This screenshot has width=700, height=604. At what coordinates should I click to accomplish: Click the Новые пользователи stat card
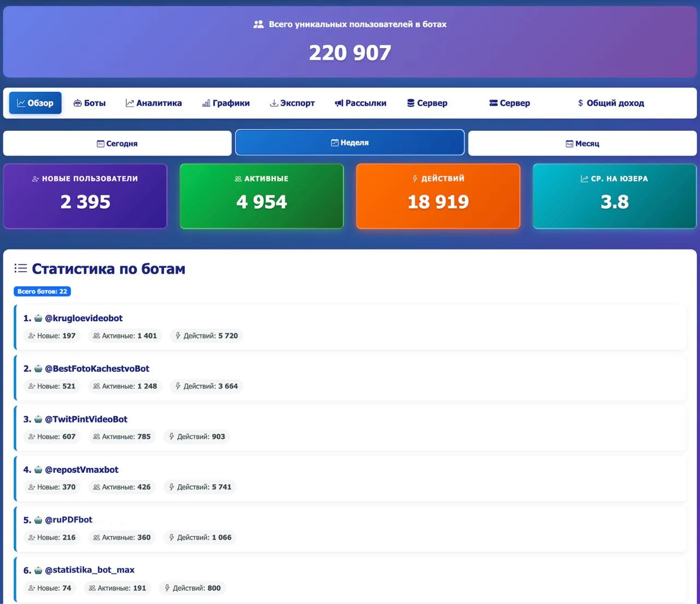85,196
